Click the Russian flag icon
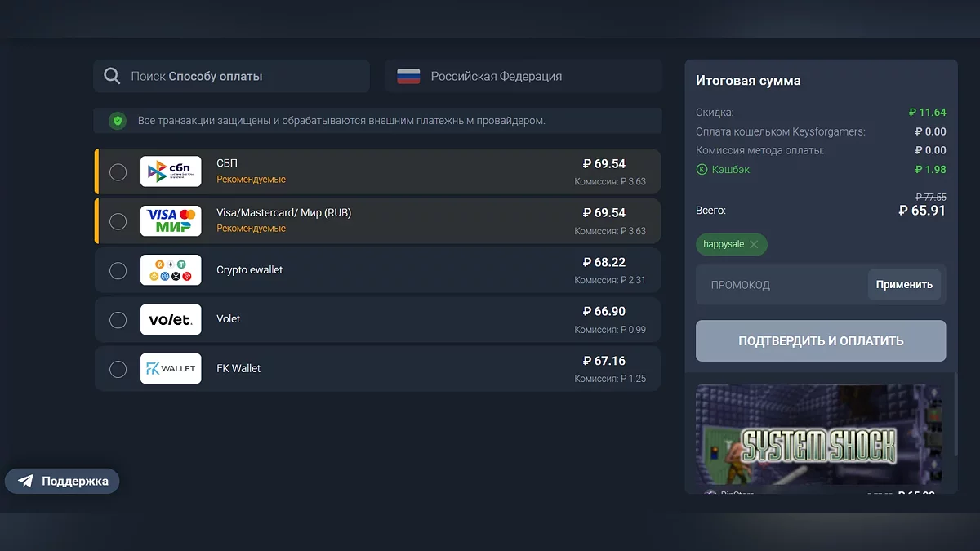The height and width of the screenshot is (551, 980). pos(408,77)
